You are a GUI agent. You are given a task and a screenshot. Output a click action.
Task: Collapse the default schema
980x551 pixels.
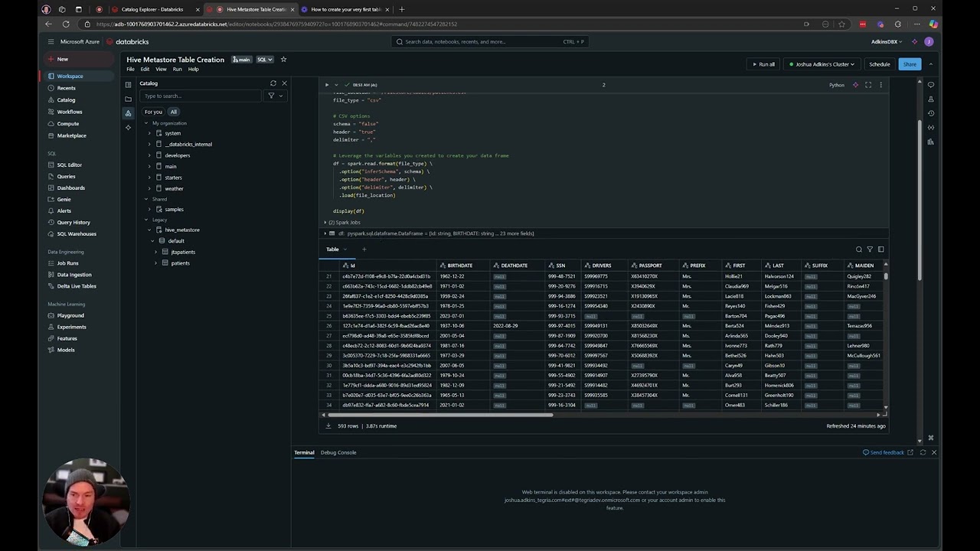pyautogui.click(x=152, y=241)
